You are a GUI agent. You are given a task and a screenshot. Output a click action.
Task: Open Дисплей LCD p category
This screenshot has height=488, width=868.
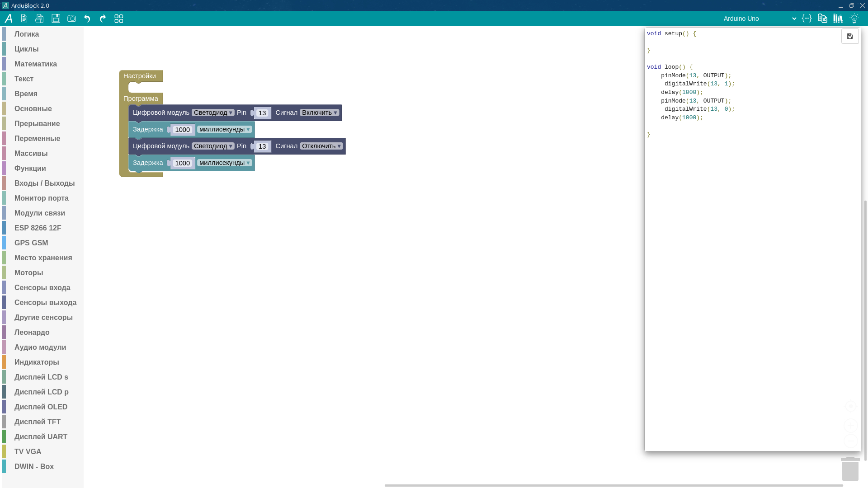point(42,392)
